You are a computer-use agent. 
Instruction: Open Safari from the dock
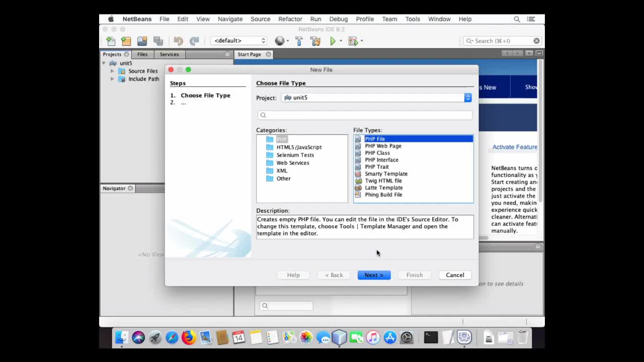[172, 337]
